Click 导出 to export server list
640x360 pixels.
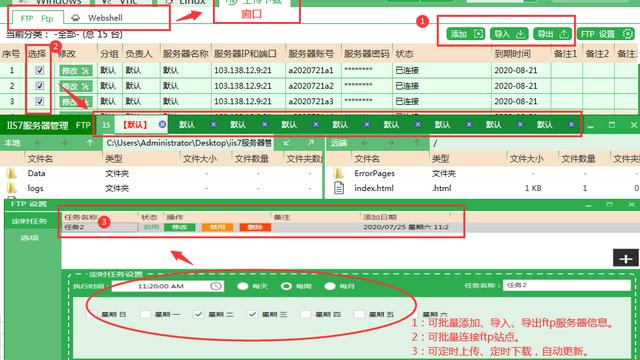click(x=552, y=34)
